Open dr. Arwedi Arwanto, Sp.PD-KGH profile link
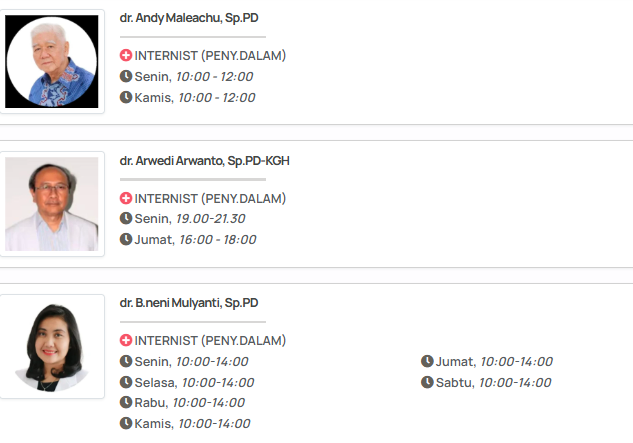 point(205,161)
